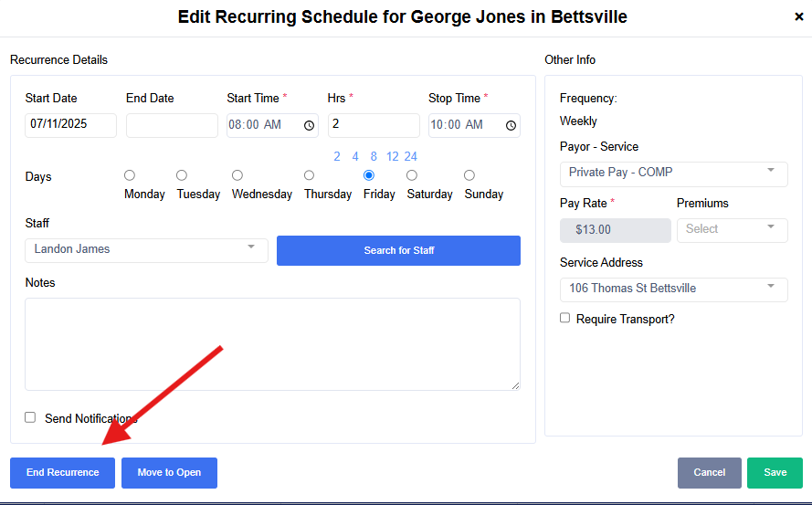Viewport: 812px width, 505px height.
Task: Click the Move to Open button
Action: click(x=169, y=472)
